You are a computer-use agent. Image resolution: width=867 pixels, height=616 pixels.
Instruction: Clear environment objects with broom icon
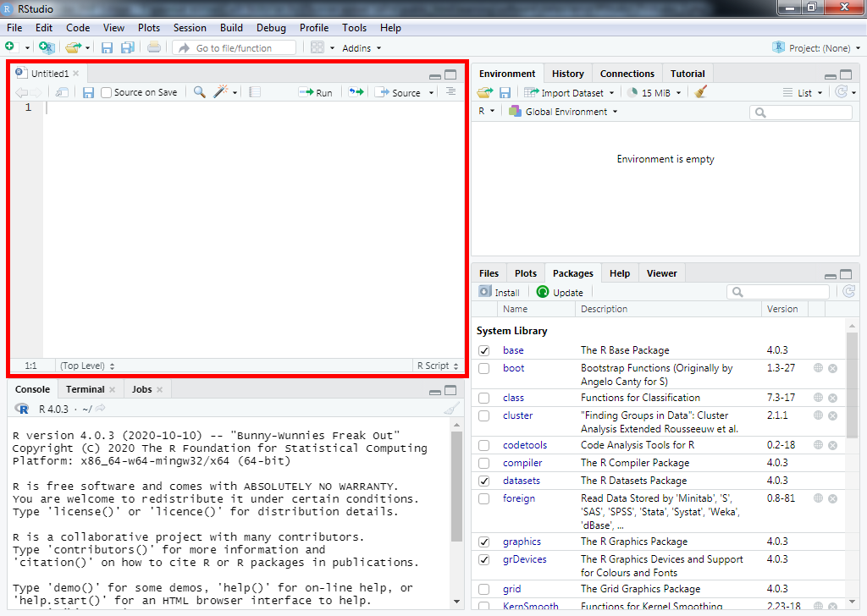click(700, 92)
